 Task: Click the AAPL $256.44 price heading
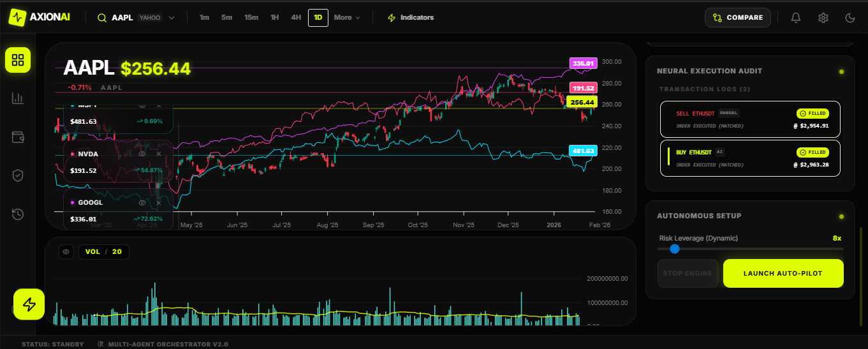point(127,68)
